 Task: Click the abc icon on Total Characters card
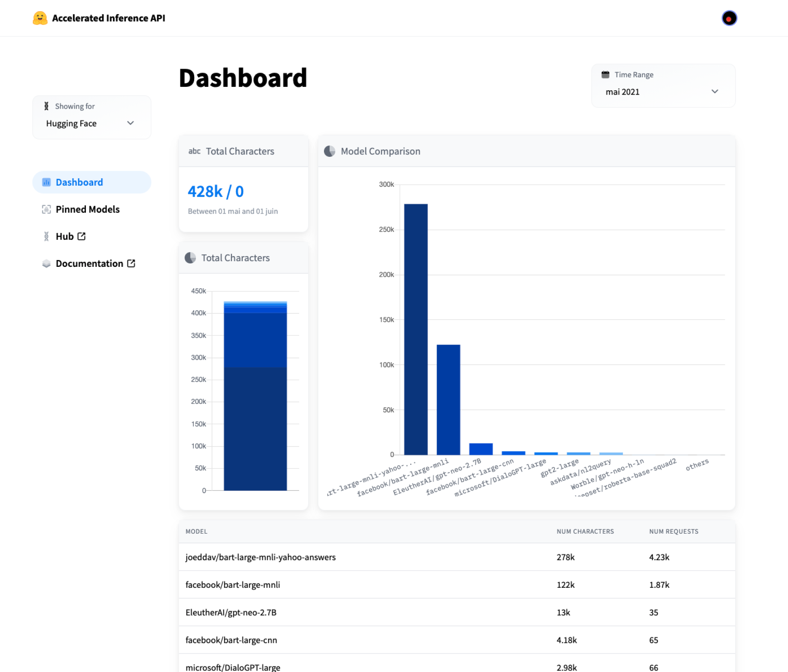pos(194,151)
